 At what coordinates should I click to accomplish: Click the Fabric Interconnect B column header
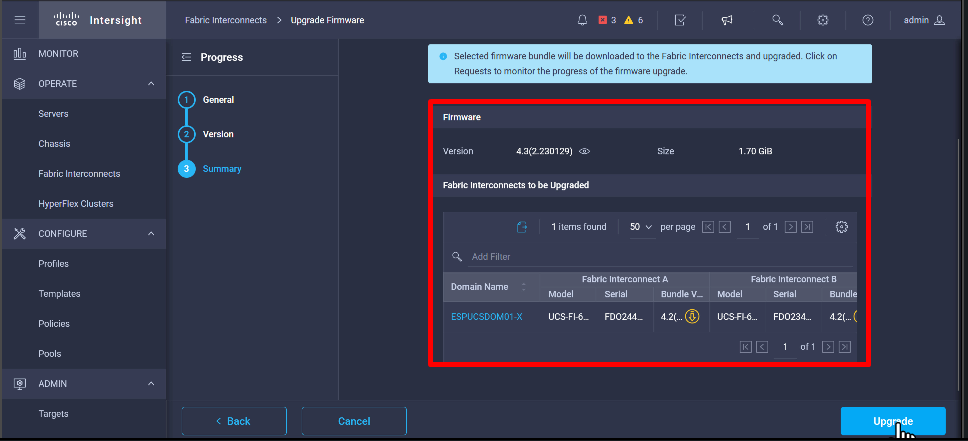(x=793, y=279)
